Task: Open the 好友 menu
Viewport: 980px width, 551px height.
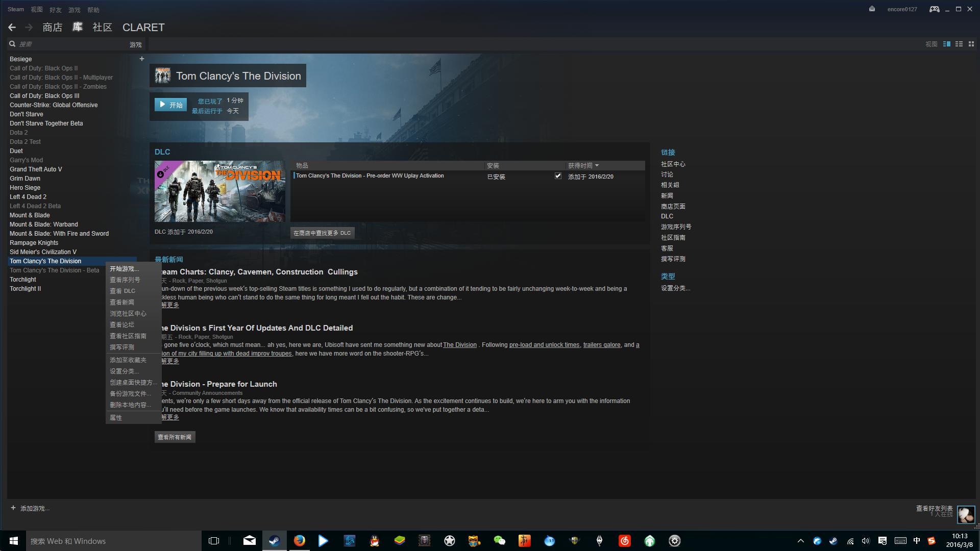Action: 56,10
